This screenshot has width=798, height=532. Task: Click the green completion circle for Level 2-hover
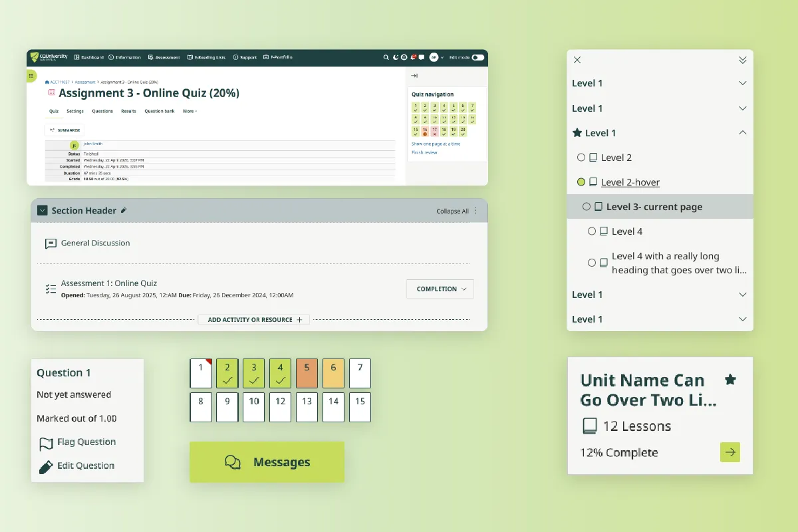coord(581,182)
